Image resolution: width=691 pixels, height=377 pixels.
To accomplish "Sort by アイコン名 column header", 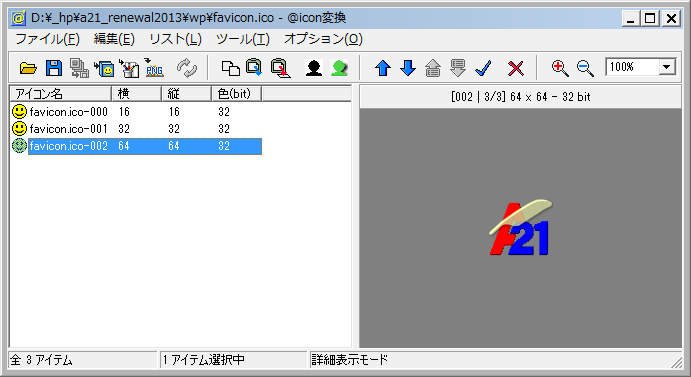I will 61,93.
